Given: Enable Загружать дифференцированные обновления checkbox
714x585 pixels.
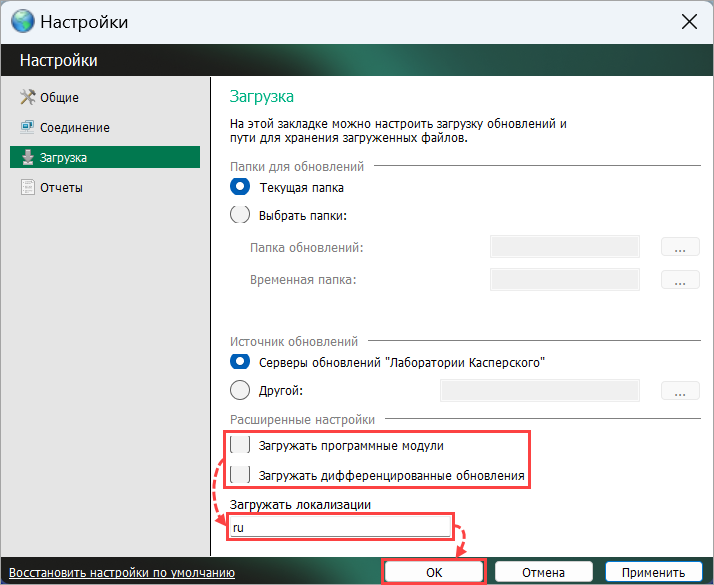Looking at the screenshot, I should click(x=240, y=474).
